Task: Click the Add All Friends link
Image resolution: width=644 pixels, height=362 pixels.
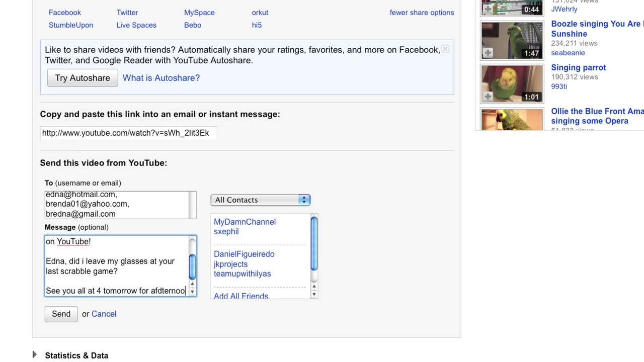Action: (241, 296)
